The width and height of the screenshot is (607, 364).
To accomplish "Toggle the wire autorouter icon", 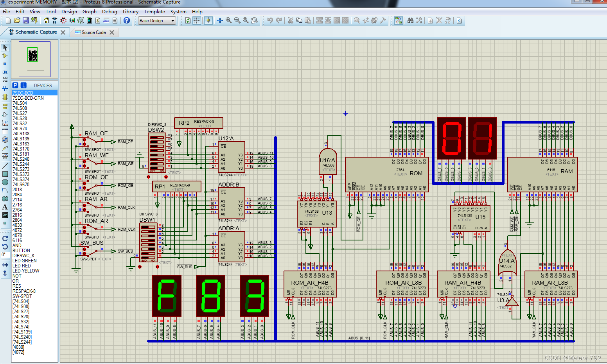I will click(399, 20).
